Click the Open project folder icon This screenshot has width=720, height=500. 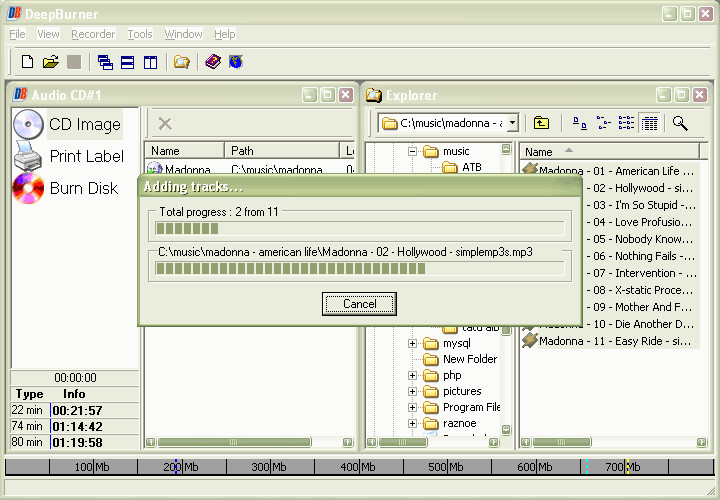point(50,62)
